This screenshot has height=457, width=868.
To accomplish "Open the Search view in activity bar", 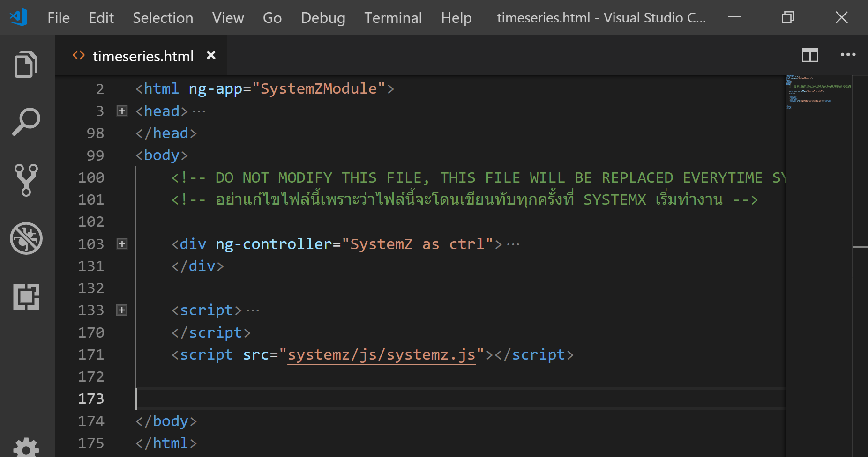I will click(26, 122).
